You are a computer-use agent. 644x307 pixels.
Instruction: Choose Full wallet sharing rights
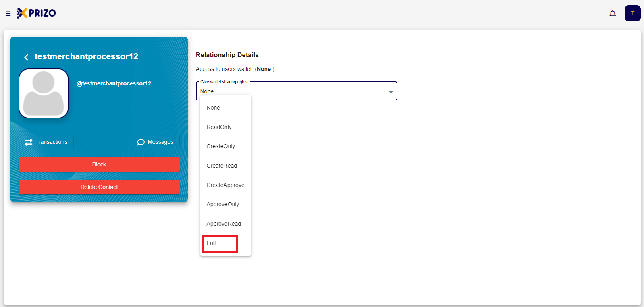click(x=226, y=243)
